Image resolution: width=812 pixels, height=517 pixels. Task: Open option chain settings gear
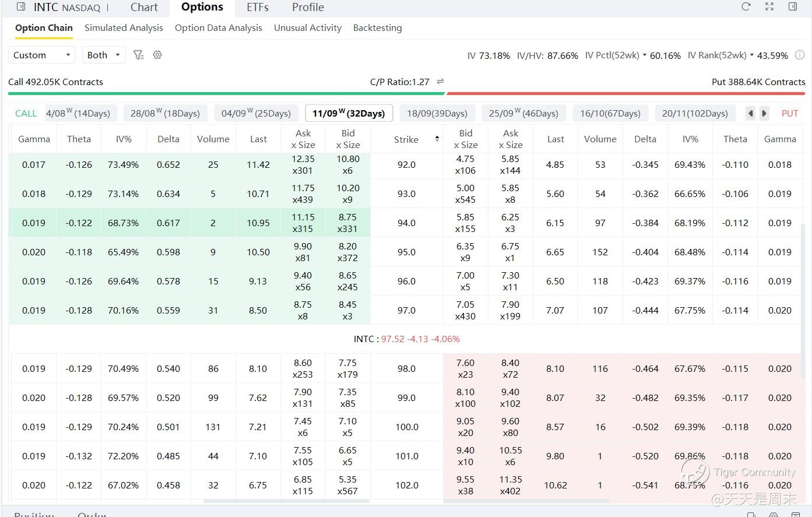157,55
